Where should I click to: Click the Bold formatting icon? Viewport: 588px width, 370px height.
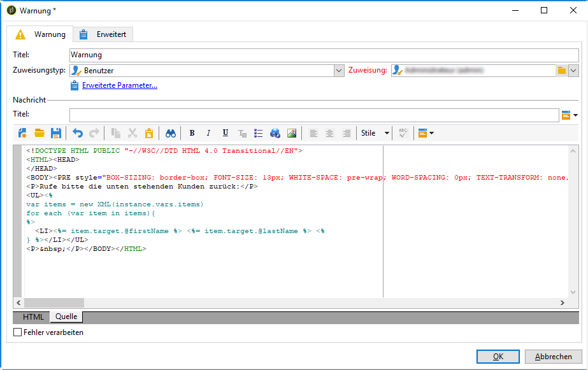(x=192, y=133)
